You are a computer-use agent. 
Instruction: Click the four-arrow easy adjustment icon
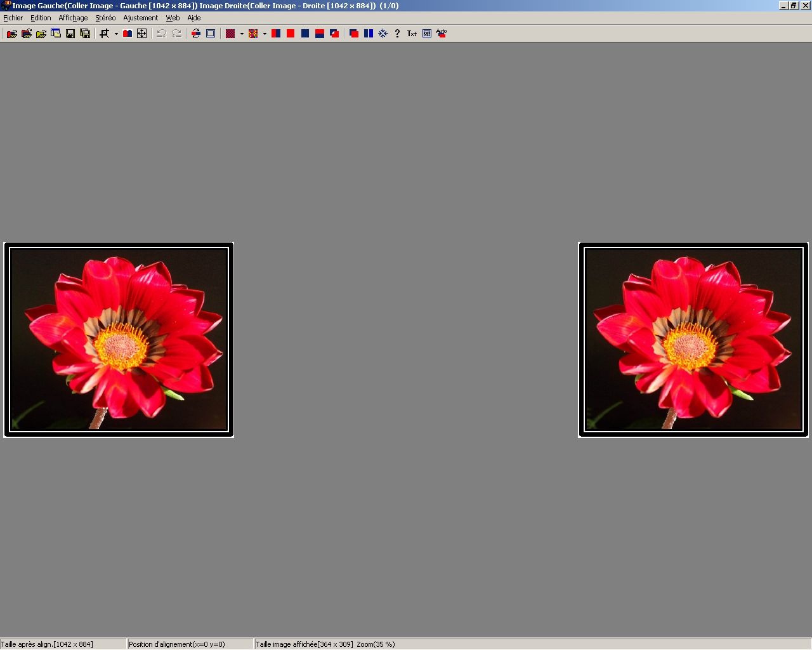click(142, 34)
